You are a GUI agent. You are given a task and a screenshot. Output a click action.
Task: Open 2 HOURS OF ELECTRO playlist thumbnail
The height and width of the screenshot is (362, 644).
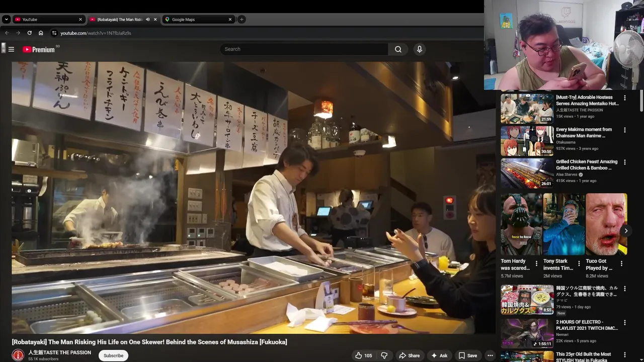pos(527,333)
